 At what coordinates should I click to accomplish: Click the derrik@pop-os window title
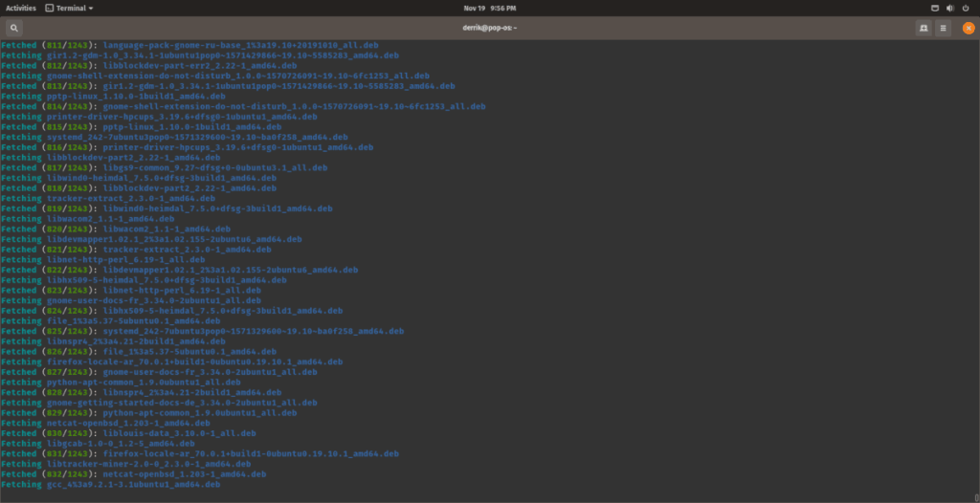coord(489,28)
